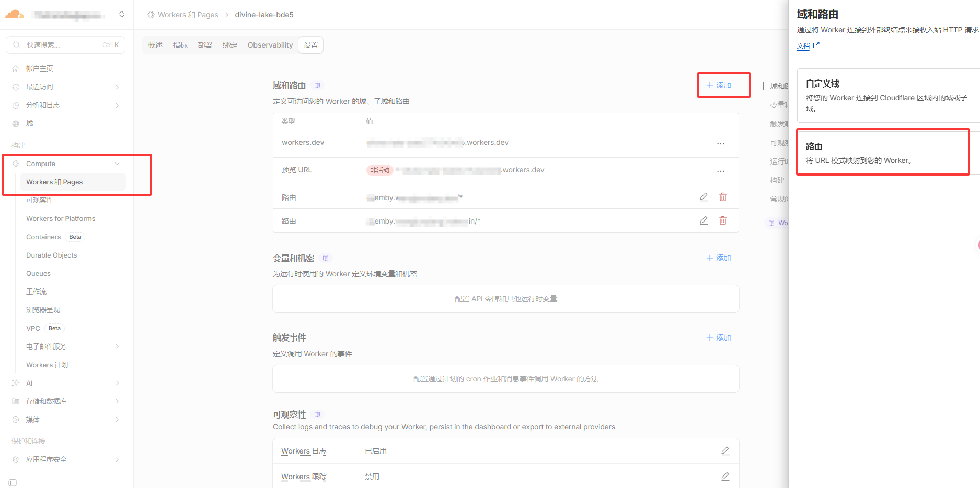Edit Workers 日志 setting with pencil icon
The width and height of the screenshot is (980, 488).
pyautogui.click(x=725, y=451)
